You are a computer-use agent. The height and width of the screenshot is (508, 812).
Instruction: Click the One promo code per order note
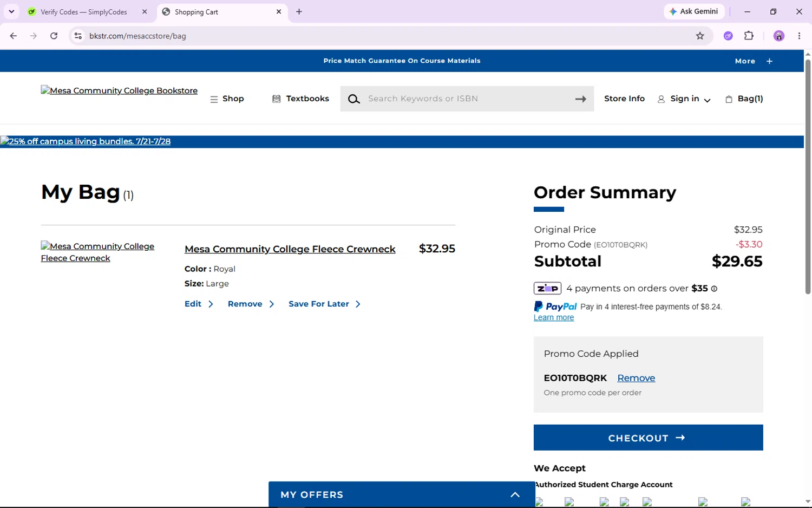coord(593,393)
